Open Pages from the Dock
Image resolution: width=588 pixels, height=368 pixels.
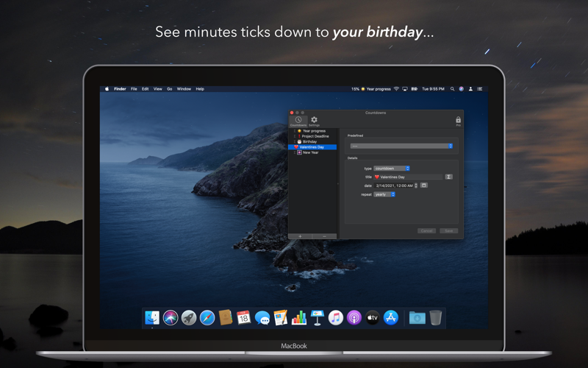(x=281, y=318)
